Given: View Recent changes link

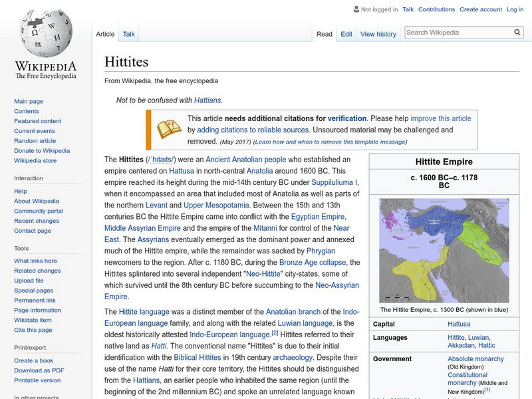Looking at the screenshot, I should point(37,221).
